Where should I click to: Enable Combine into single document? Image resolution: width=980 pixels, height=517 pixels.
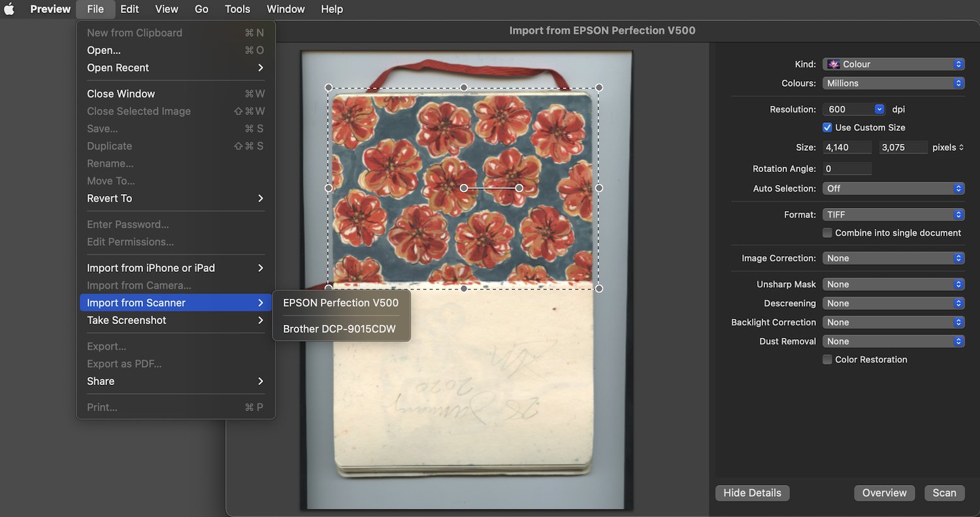click(827, 233)
